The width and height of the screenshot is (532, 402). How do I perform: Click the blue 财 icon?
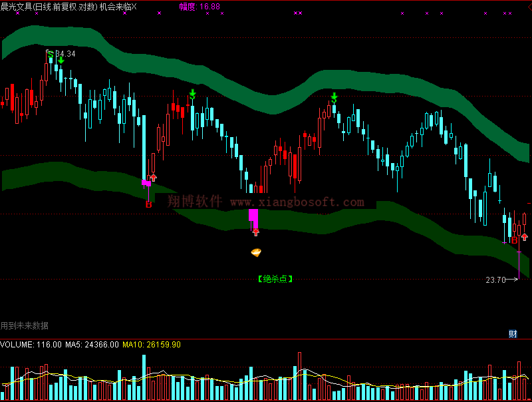[x=513, y=333]
